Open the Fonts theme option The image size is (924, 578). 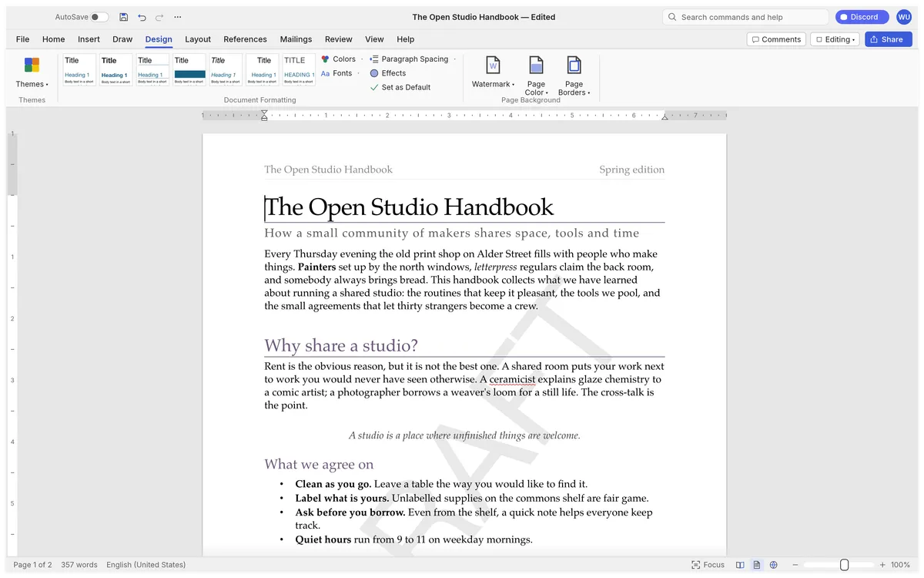coord(336,73)
